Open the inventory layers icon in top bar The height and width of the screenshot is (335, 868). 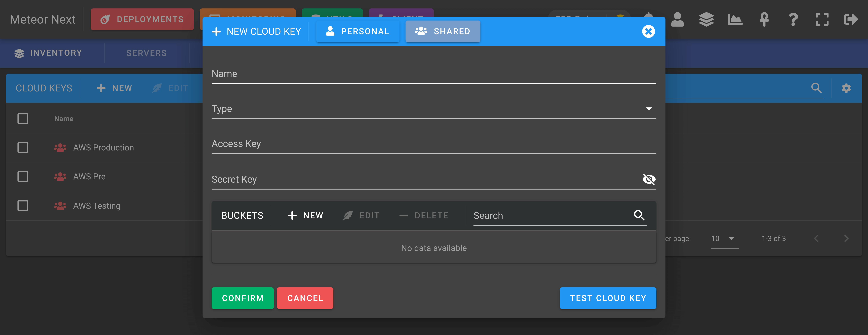click(706, 20)
